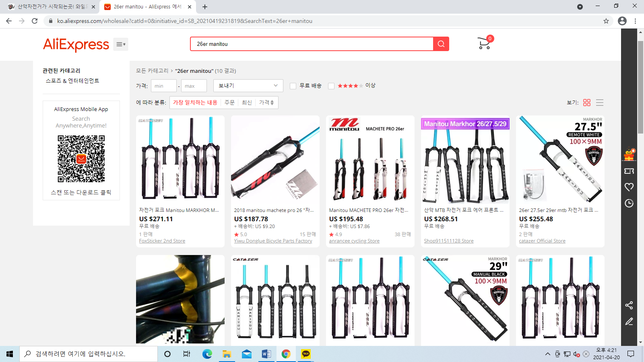This screenshot has height=362, width=644.
Task: Click the min price input field
Action: [x=163, y=86]
